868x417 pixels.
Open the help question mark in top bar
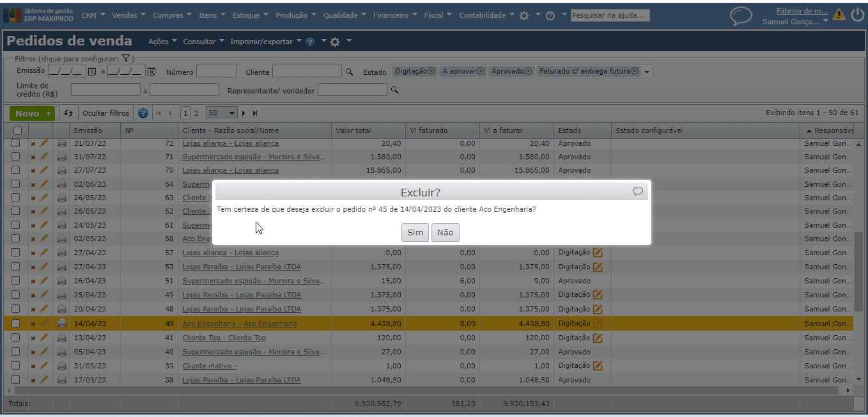[550, 16]
